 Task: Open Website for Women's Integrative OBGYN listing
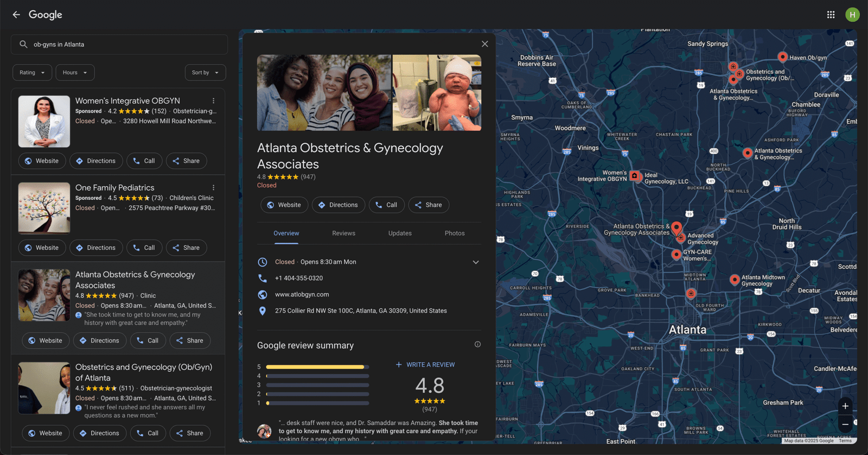click(42, 161)
